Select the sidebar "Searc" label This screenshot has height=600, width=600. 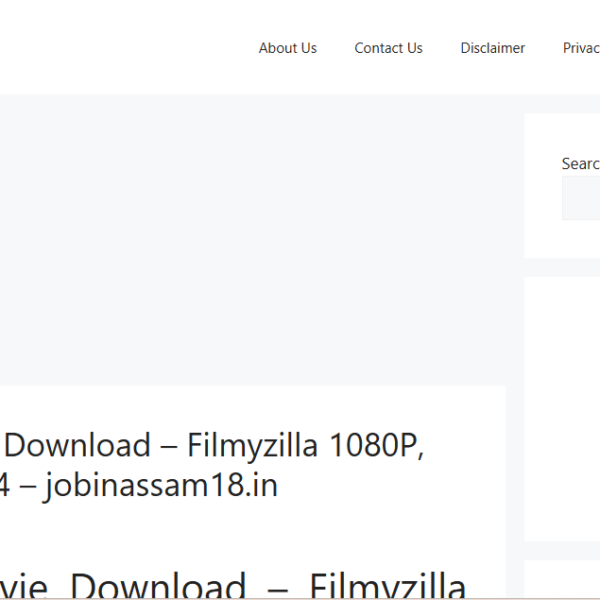(x=581, y=164)
